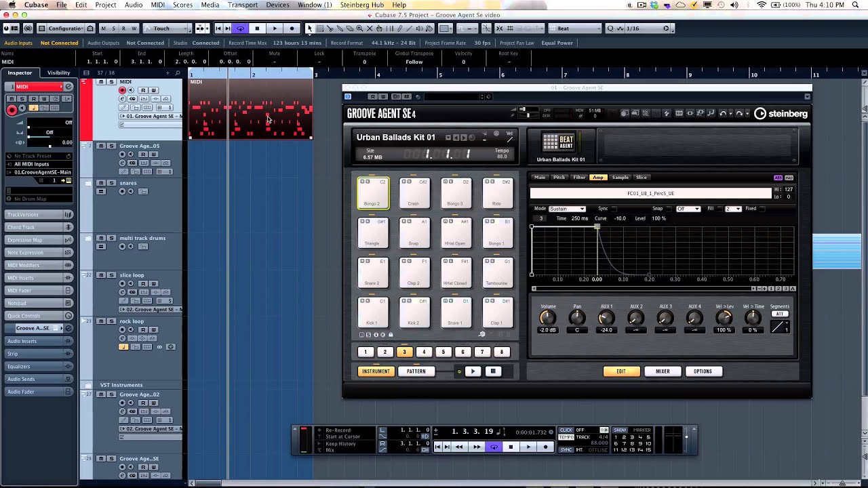The image size is (868, 488).
Task: Switch to the Visibility tab
Action: tap(58, 73)
